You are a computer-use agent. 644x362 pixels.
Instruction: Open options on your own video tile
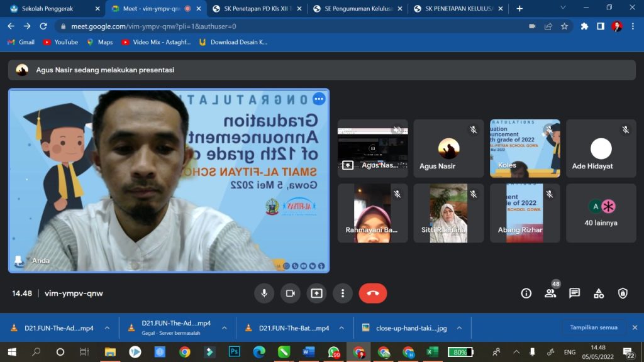[x=319, y=99]
